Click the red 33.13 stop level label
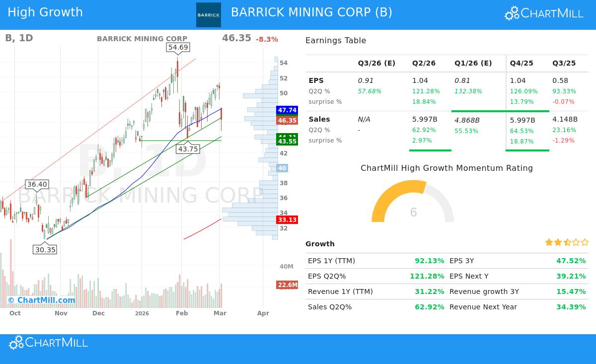 point(287,219)
